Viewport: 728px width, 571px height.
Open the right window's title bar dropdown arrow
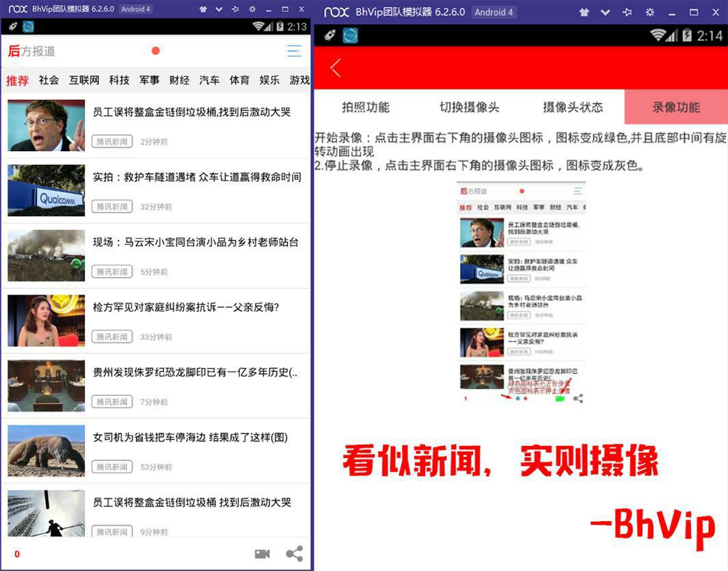(x=605, y=12)
